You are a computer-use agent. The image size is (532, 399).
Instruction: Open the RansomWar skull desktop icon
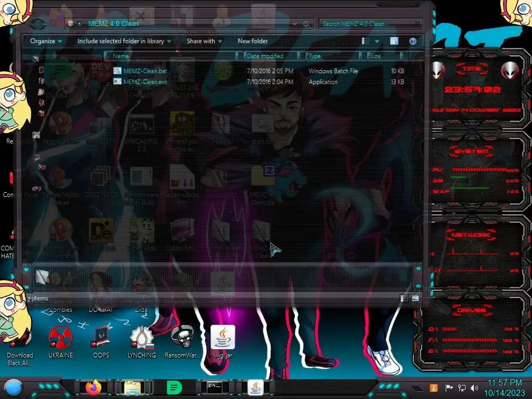click(182, 342)
